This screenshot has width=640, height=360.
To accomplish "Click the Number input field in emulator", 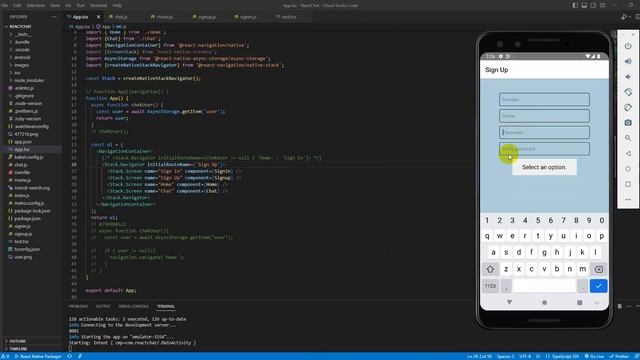I will click(x=544, y=100).
